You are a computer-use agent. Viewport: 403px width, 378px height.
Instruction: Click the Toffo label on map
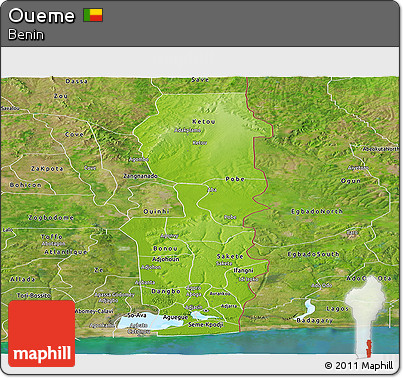(52, 237)
